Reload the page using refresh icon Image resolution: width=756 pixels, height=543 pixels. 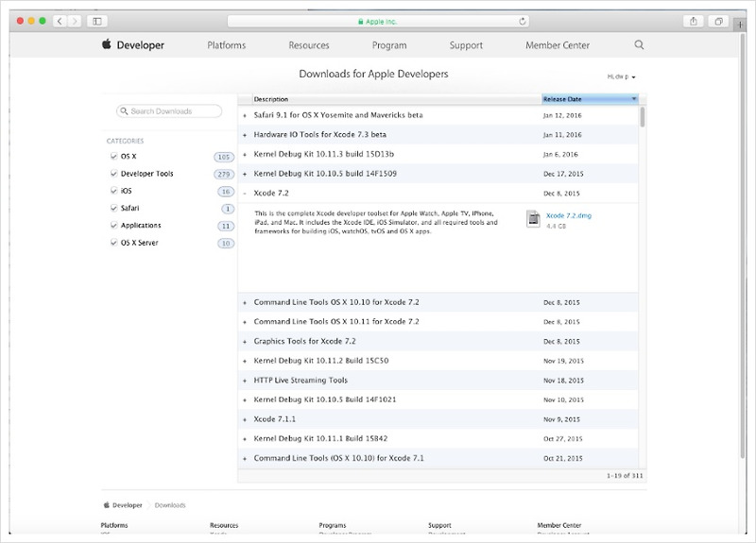(523, 21)
